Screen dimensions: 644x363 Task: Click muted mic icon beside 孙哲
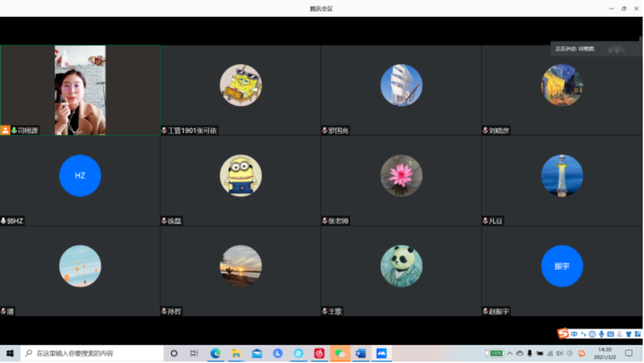[x=164, y=311]
